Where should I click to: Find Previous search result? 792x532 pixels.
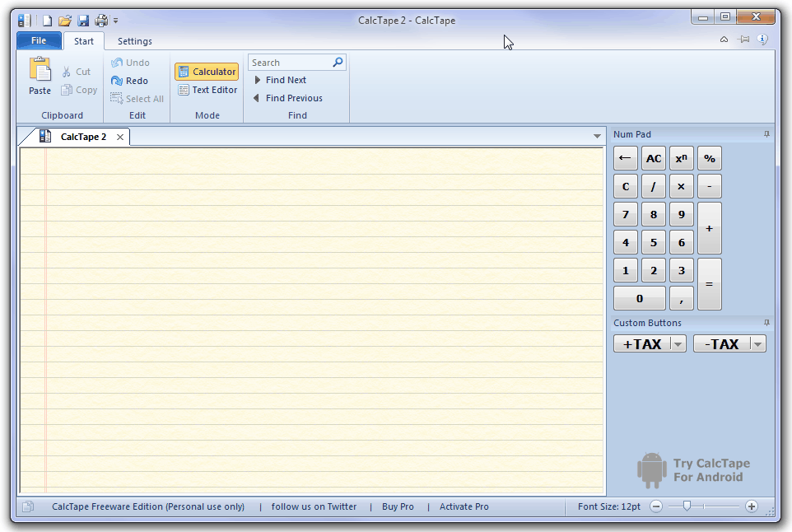click(x=288, y=98)
